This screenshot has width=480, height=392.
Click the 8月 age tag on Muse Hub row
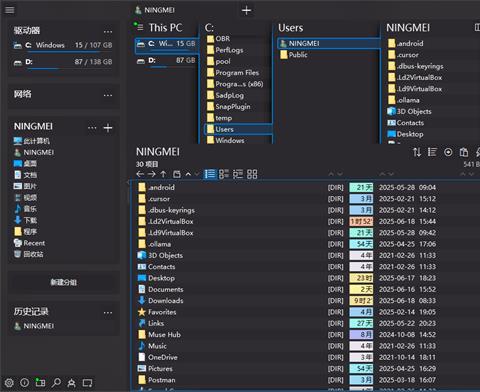(361, 335)
